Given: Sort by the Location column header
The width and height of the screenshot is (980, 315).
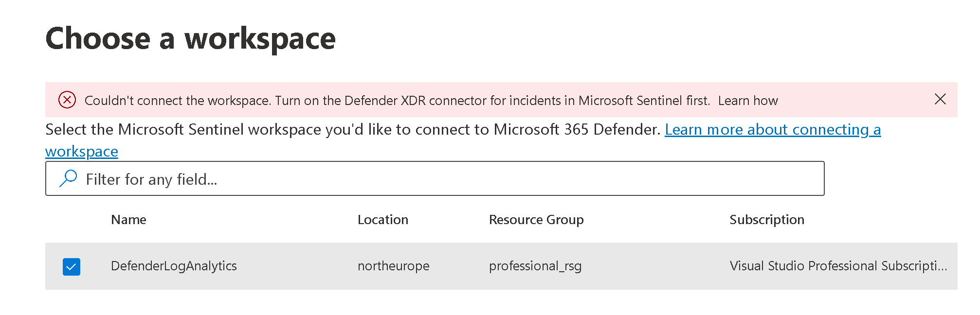Looking at the screenshot, I should 382,220.
